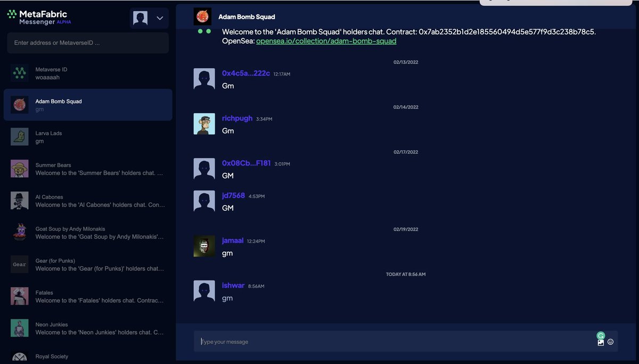The image size is (639, 364).
Task: Click the avatar of 0x4c5a...222c
Action: 204,79
